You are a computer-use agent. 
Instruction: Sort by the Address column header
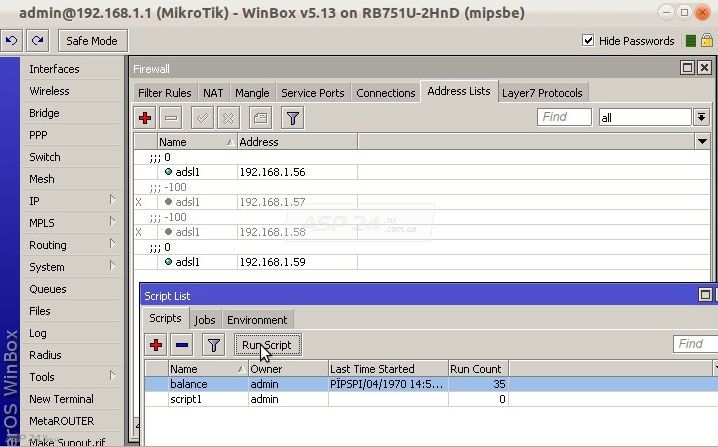point(297,142)
